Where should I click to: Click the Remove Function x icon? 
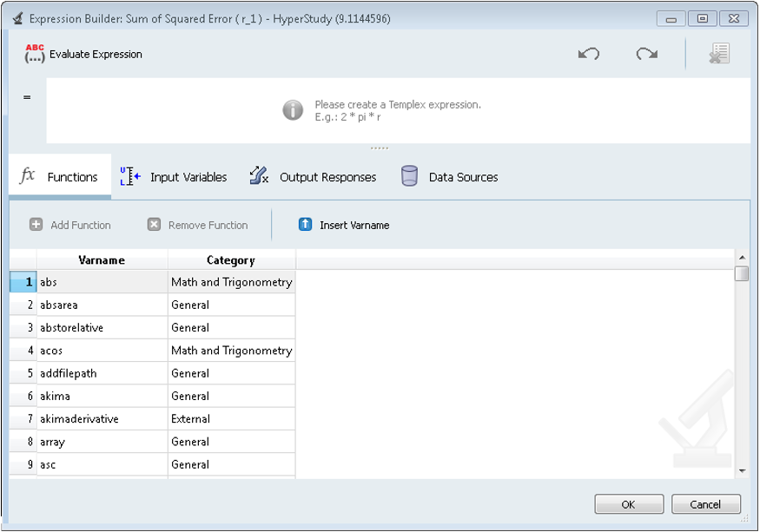(154, 225)
